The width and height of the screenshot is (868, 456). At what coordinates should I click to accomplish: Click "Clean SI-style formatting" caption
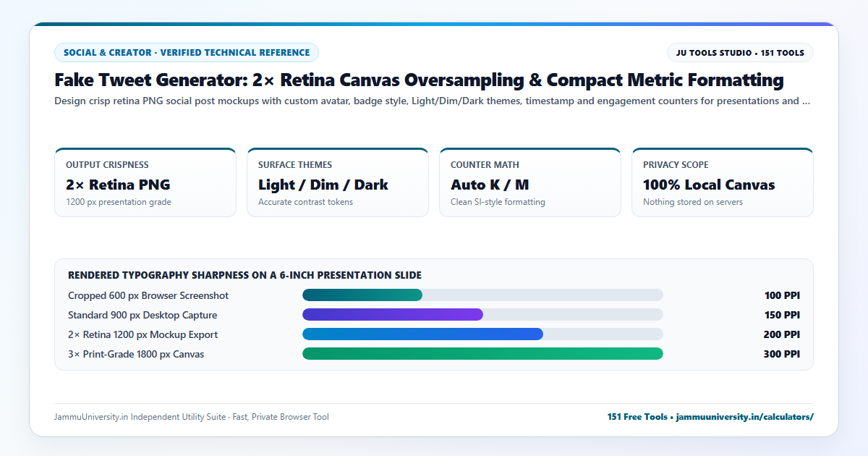[498, 202]
